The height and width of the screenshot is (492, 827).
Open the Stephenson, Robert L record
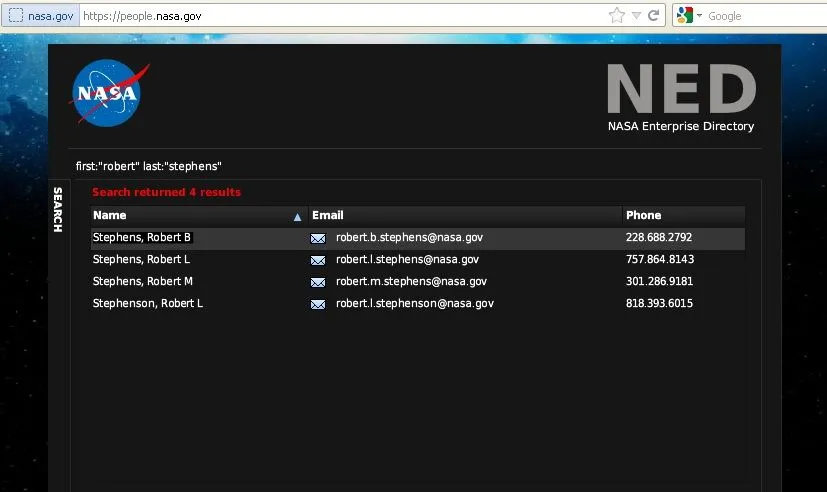click(x=147, y=303)
